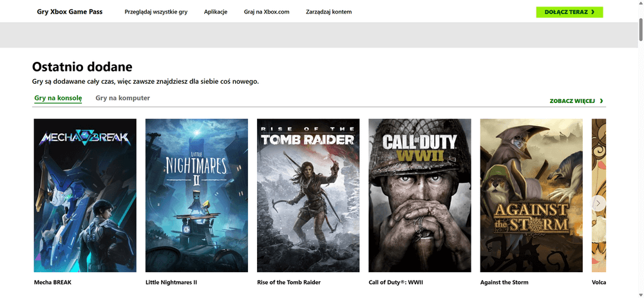Click the Call of Duty®: WWII title
The image size is (644, 298).
click(396, 283)
